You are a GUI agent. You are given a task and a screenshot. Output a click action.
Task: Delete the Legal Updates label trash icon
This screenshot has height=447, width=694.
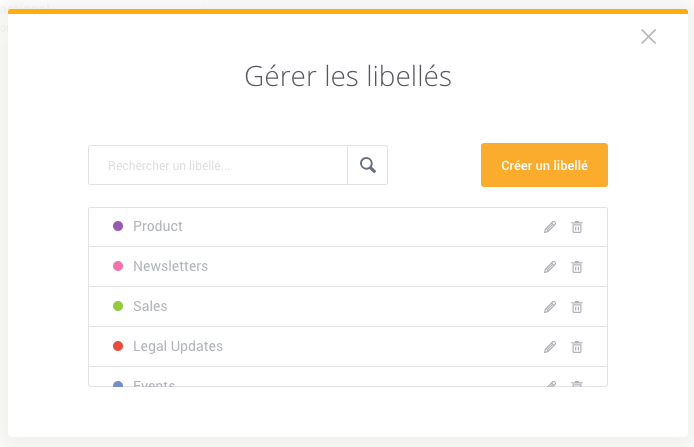(577, 347)
